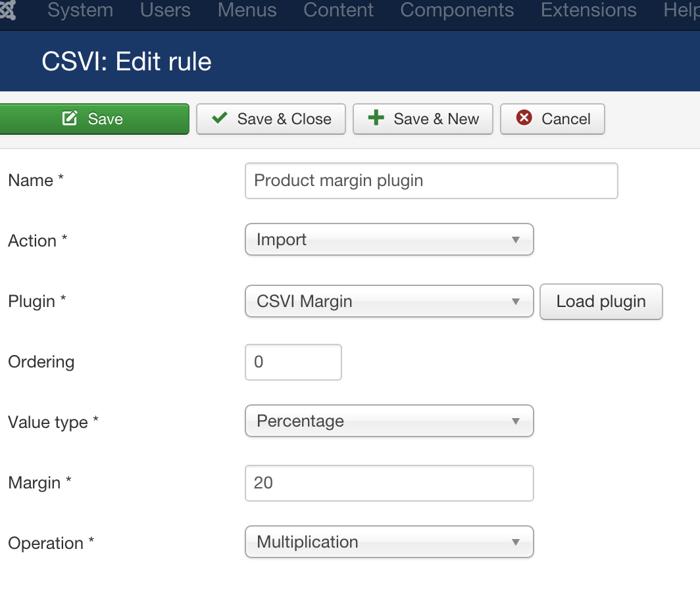
Task: Click the CSVI: Edit rule page title
Action: tap(126, 62)
